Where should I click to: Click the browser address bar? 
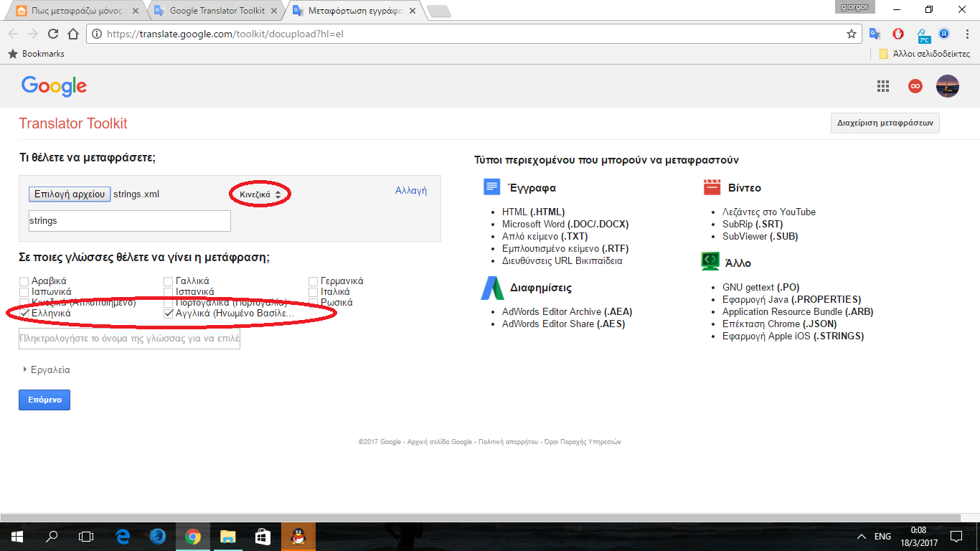click(x=473, y=34)
